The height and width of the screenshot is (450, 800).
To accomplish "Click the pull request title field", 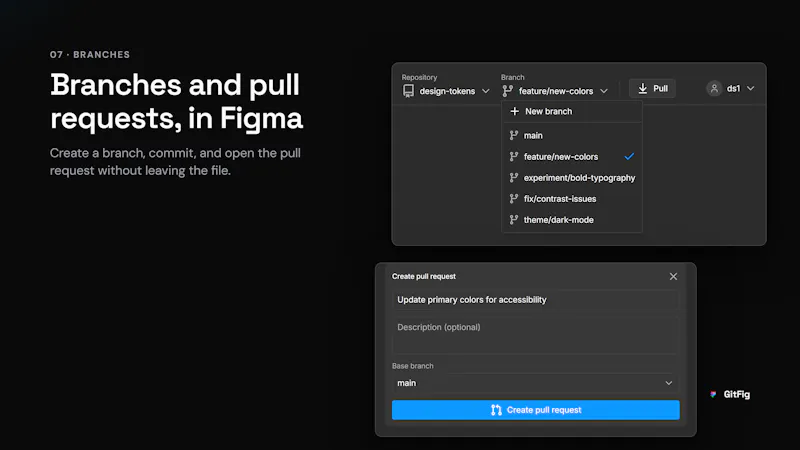I will [x=536, y=299].
